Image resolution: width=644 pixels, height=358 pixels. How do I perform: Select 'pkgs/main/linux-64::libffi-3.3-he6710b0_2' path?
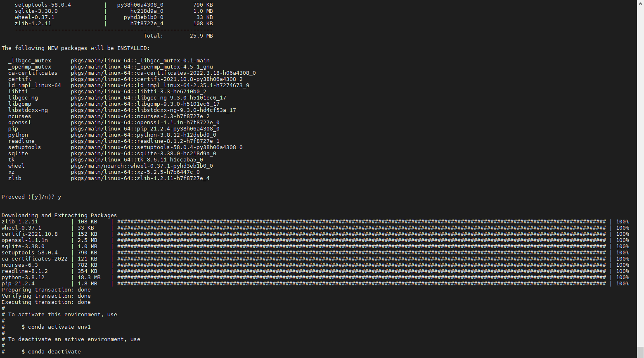(139, 92)
